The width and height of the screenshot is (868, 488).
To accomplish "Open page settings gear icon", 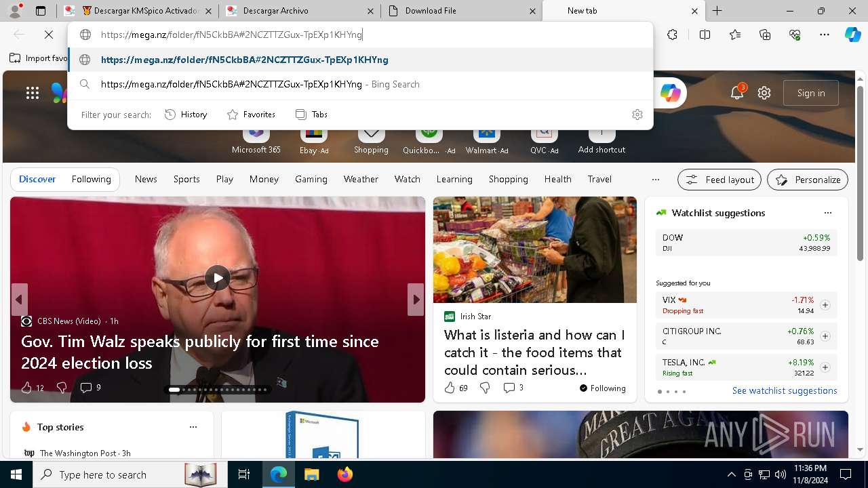I will coord(764,93).
